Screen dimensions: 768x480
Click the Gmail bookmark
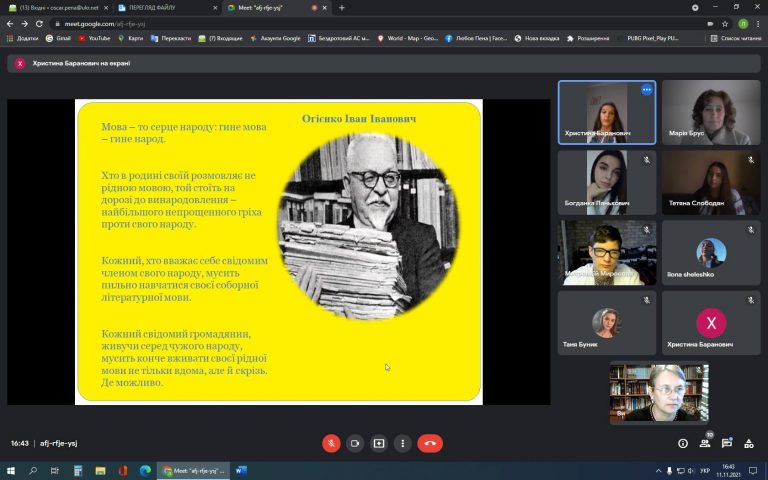[x=58, y=38]
